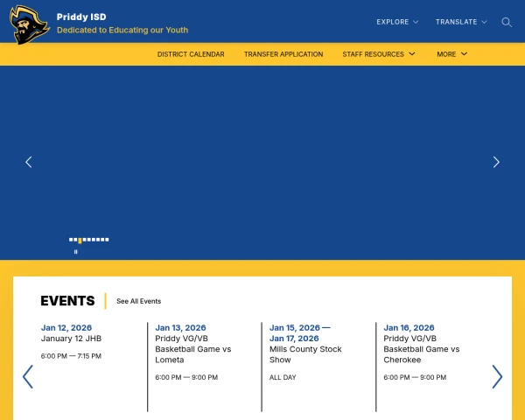Screen dimensions: 525x420
Task: Click See All Events
Action: pyautogui.click(x=138, y=301)
